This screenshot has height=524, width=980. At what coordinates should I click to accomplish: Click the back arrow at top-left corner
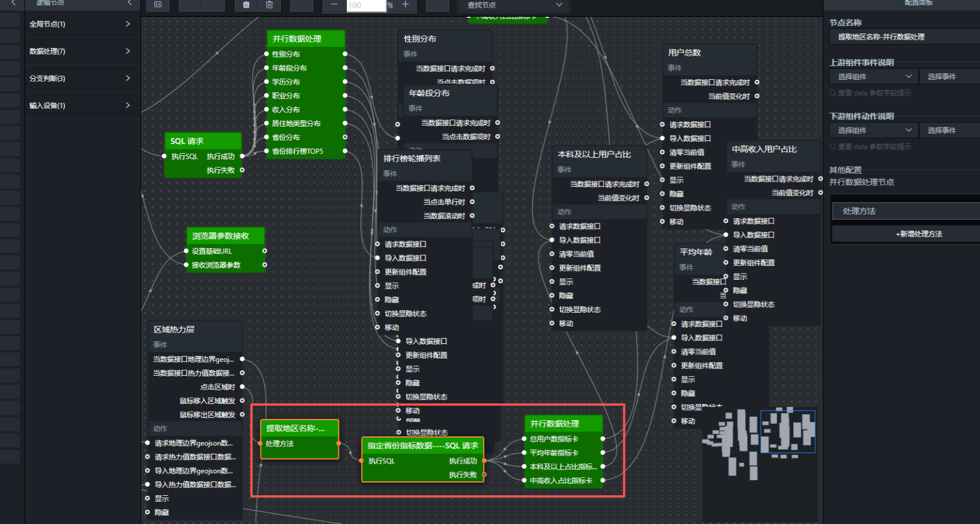[x=13, y=3]
